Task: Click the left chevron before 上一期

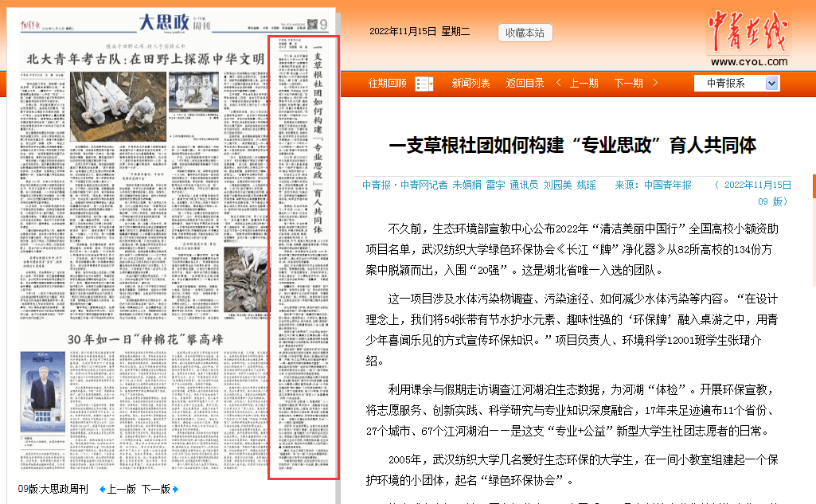Action: pyautogui.click(x=559, y=84)
